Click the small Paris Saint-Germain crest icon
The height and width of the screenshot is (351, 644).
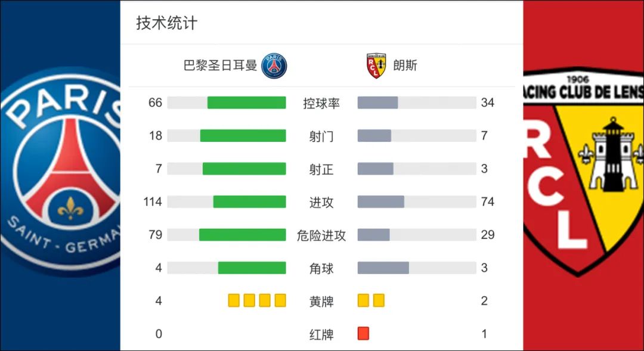pyautogui.click(x=274, y=66)
